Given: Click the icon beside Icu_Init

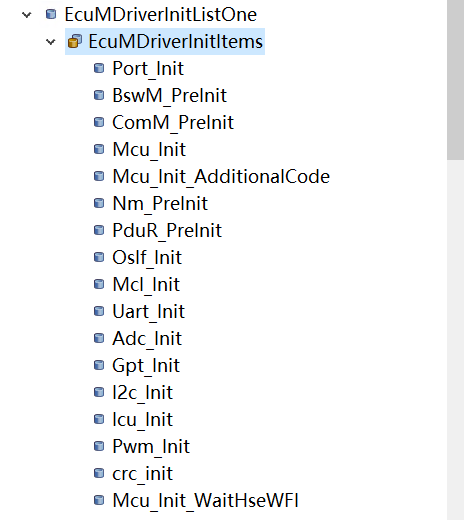Looking at the screenshot, I should pyautogui.click(x=99, y=419).
